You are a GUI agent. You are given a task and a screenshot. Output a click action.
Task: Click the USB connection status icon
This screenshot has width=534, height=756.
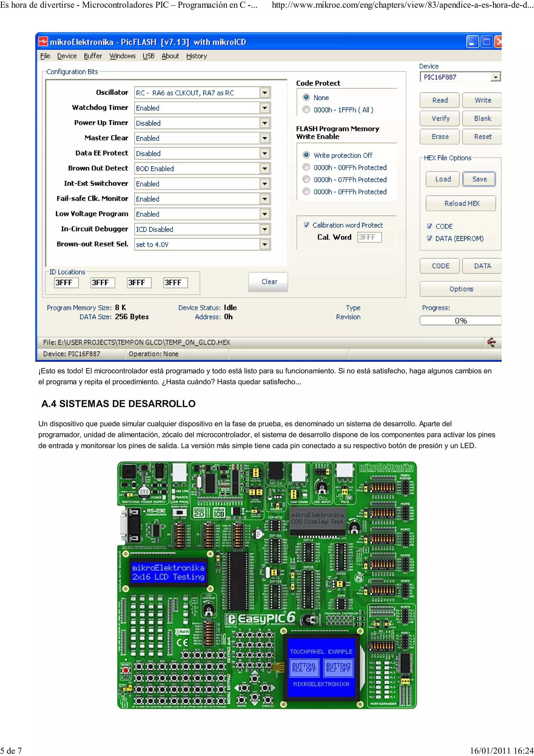[491, 343]
